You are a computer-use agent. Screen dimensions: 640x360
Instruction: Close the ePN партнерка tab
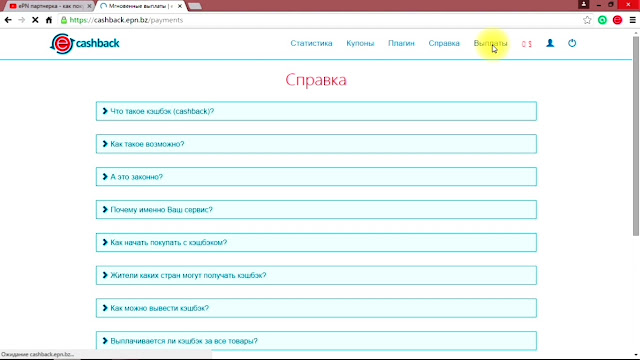coord(89,6)
